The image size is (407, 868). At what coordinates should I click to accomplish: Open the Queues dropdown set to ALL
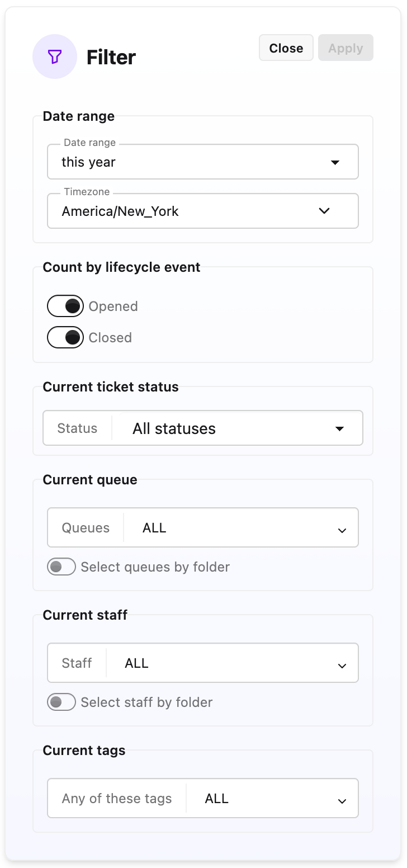click(x=203, y=527)
